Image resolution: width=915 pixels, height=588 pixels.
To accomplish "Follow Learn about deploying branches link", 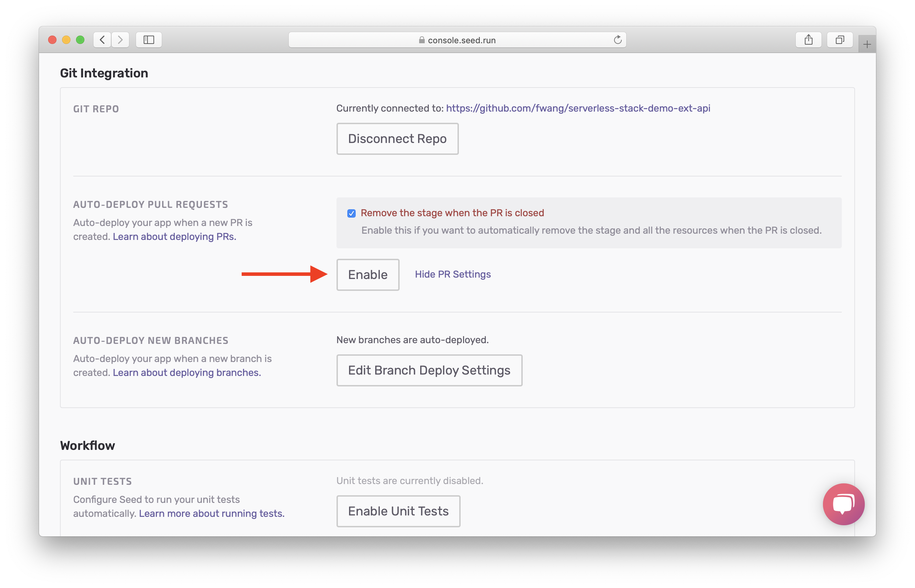I will [187, 373].
